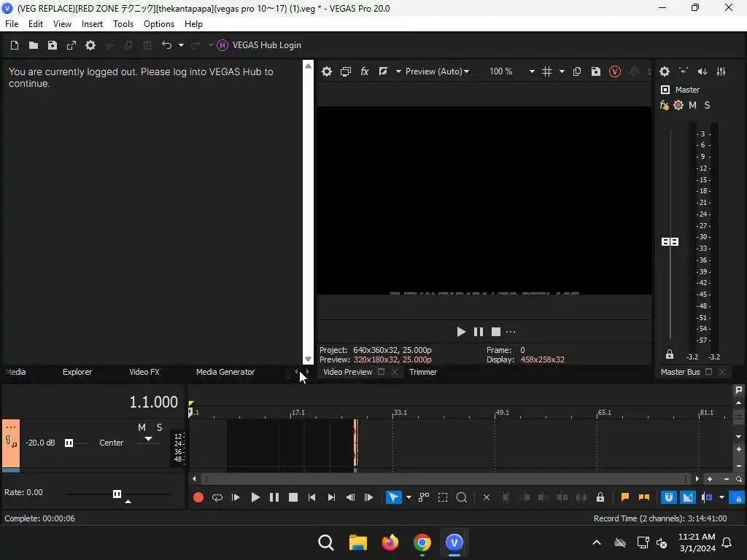747x560 pixels.
Task: Mute the Master bus
Action: [x=693, y=105]
